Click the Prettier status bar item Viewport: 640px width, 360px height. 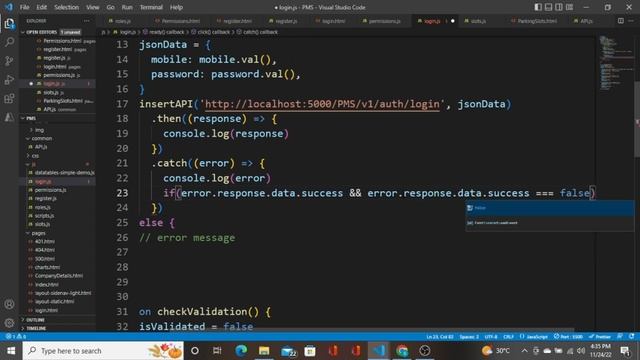click(x=600, y=337)
